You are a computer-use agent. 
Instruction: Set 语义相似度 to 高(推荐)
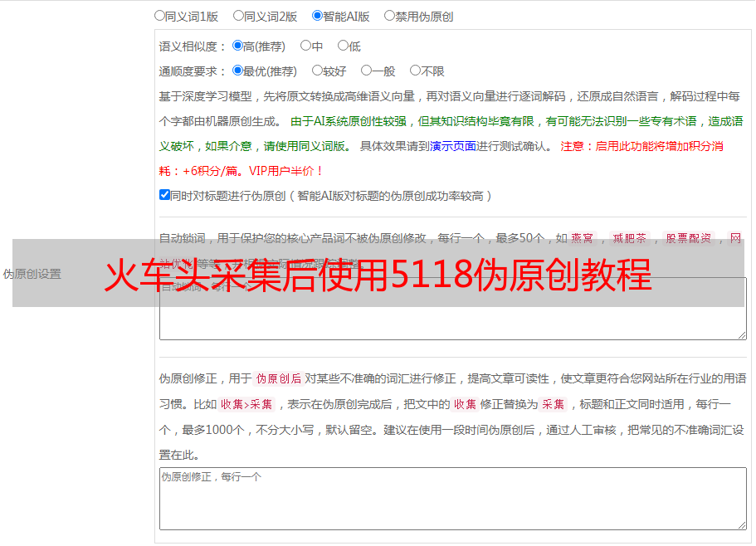click(x=238, y=46)
